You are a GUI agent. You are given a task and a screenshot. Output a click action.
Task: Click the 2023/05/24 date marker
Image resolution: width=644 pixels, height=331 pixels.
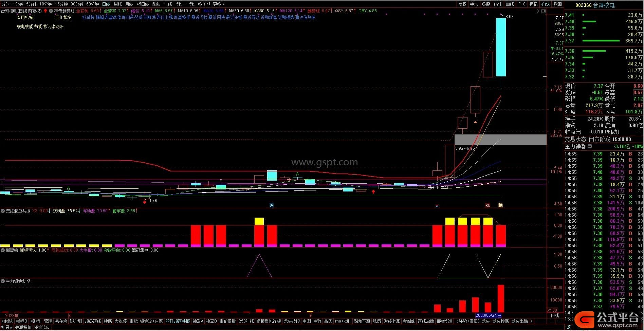[x=488, y=315]
